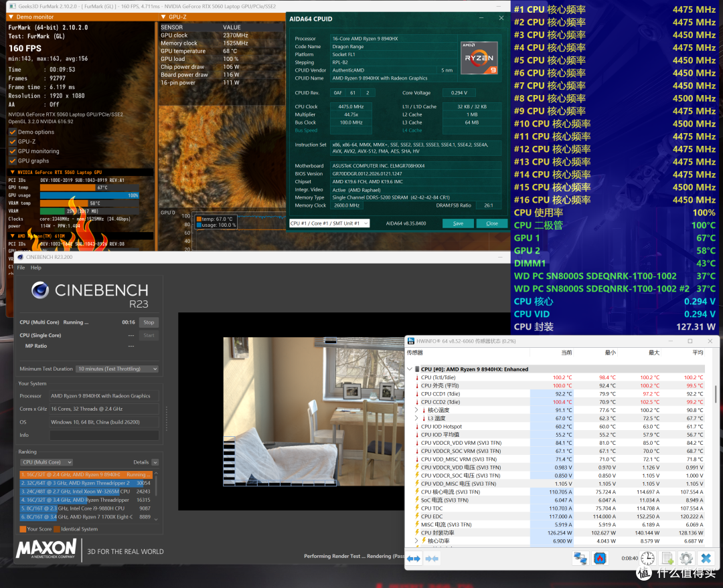Click Your Score orange legend swatch
The height and width of the screenshot is (588, 723).
click(x=23, y=529)
